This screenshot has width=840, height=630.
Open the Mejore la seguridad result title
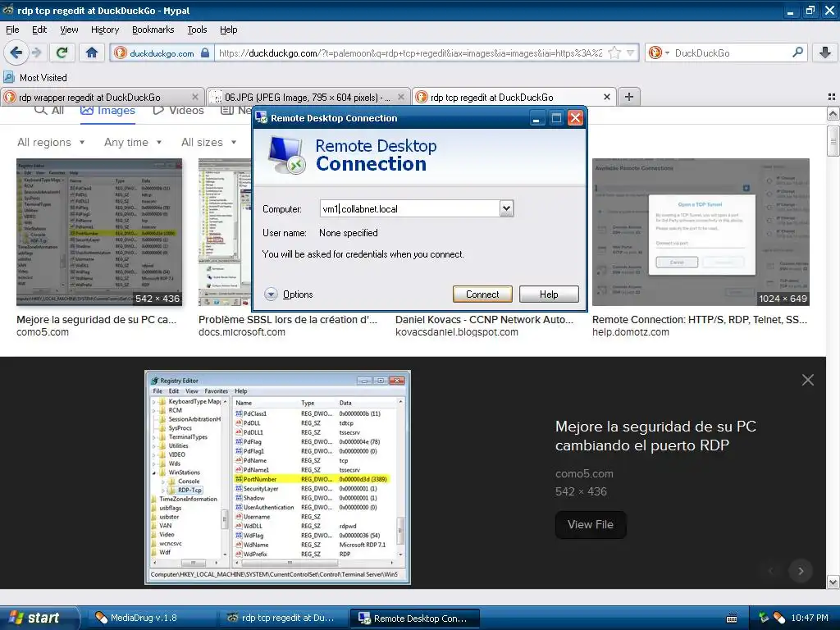point(97,320)
